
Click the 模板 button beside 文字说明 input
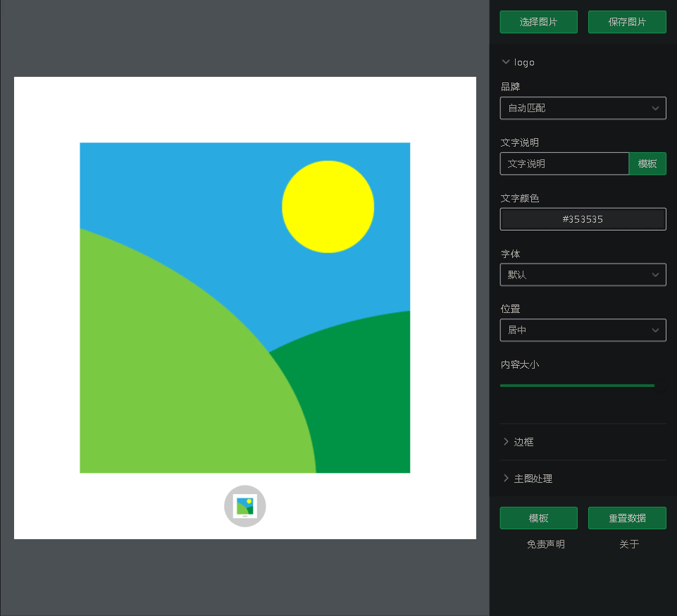click(647, 164)
